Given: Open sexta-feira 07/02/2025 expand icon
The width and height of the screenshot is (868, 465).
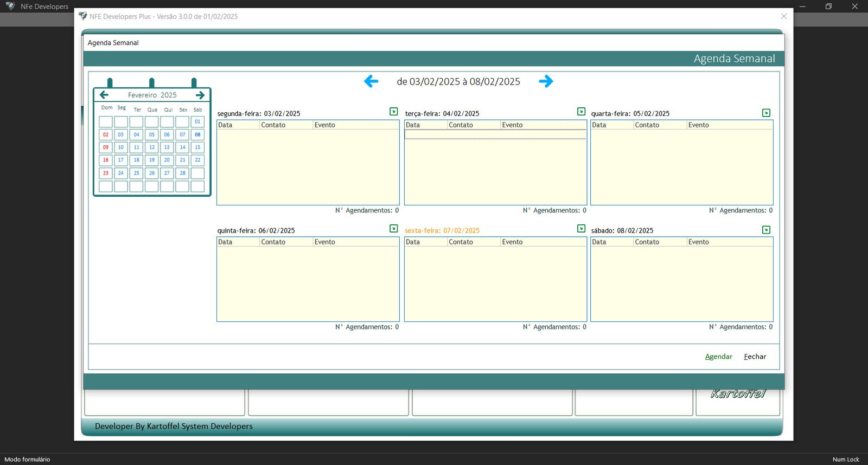Looking at the screenshot, I should coord(581,229).
